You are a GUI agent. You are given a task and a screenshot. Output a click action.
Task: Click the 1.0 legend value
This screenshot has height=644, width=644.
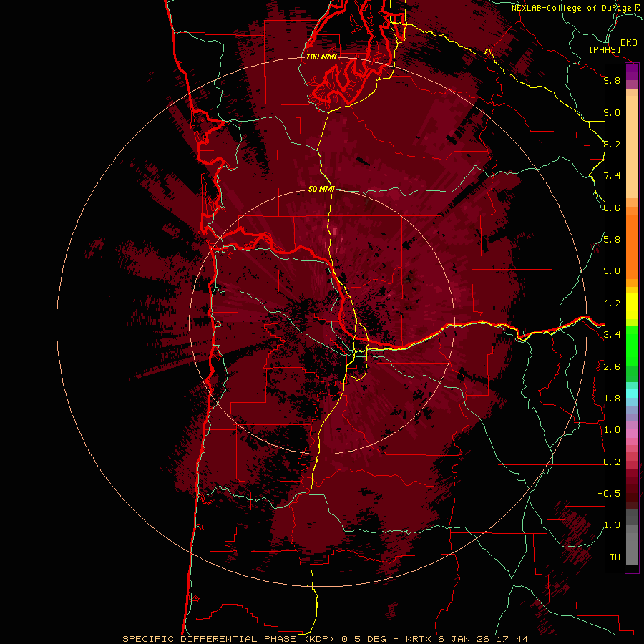coord(612,430)
